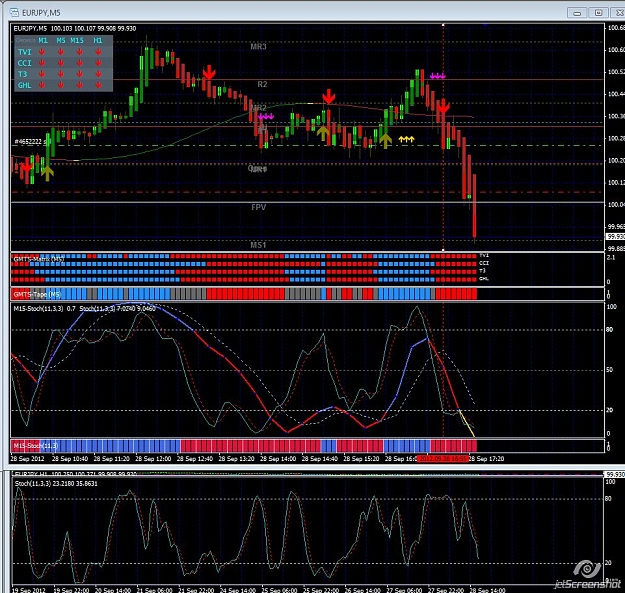Click the TVI down arrow under M15
This screenshot has height=593, width=625.
coord(79,51)
